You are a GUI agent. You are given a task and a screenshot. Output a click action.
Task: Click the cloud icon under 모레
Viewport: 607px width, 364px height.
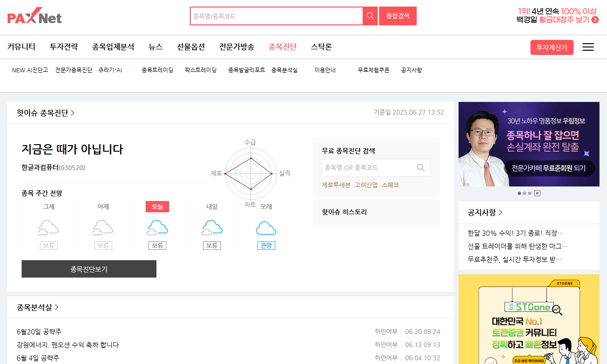point(266,227)
